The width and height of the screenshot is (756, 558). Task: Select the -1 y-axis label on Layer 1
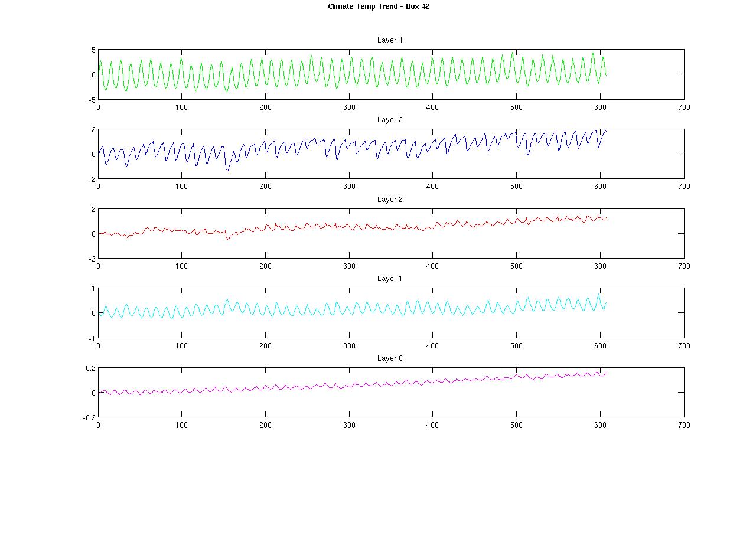(x=92, y=338)
